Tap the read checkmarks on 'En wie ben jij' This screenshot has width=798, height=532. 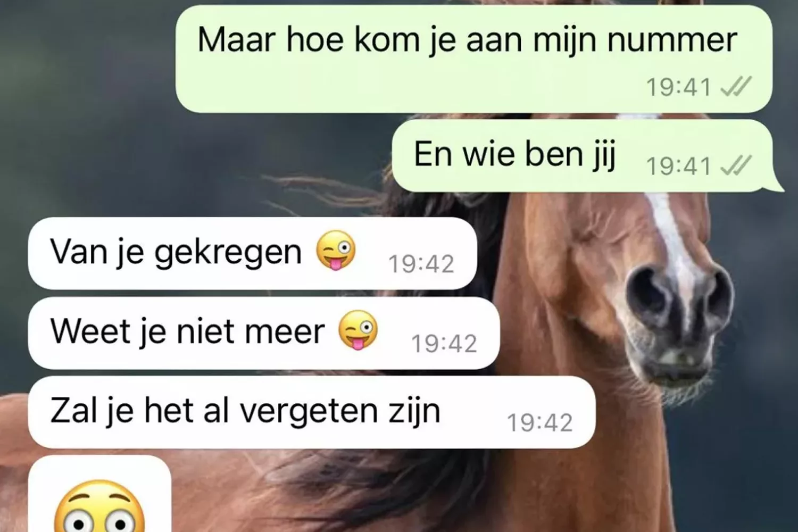click(736, 166)
